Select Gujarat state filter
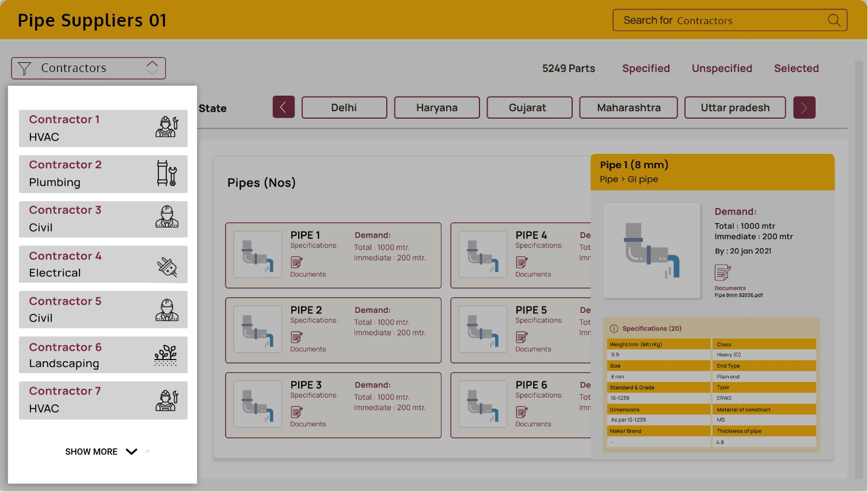Screen dimensions: 868x492 click(530, 108)
